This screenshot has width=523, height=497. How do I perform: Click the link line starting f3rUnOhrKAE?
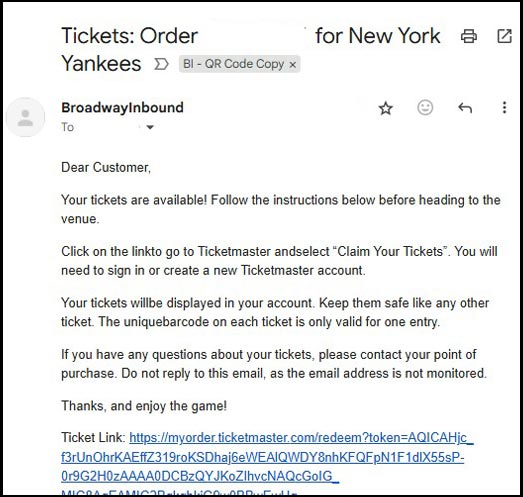coord(263,457)
